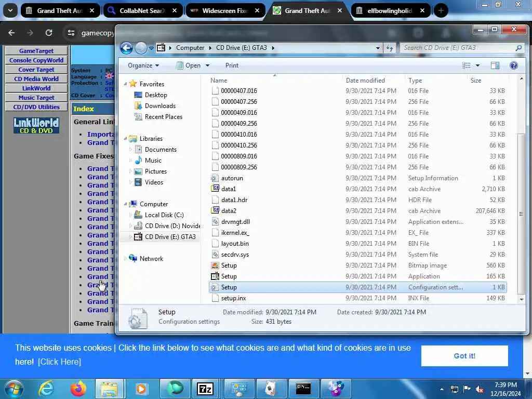Open the address bar history dropdown

pos(378,48)
